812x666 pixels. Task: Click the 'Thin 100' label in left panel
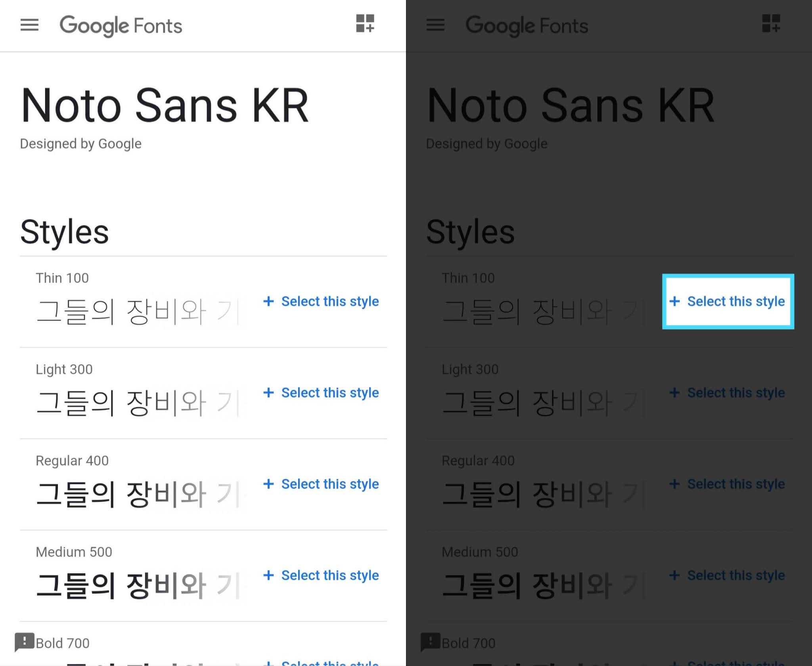(62, 278)
